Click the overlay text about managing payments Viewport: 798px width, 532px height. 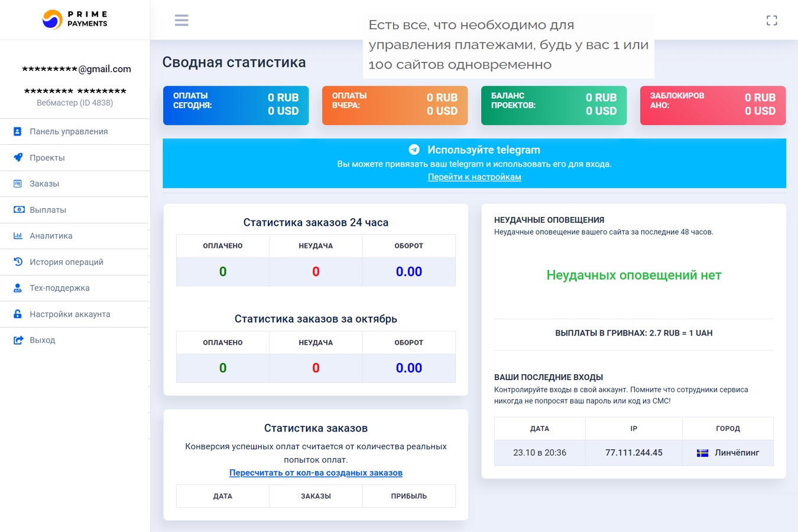(508, 45)
